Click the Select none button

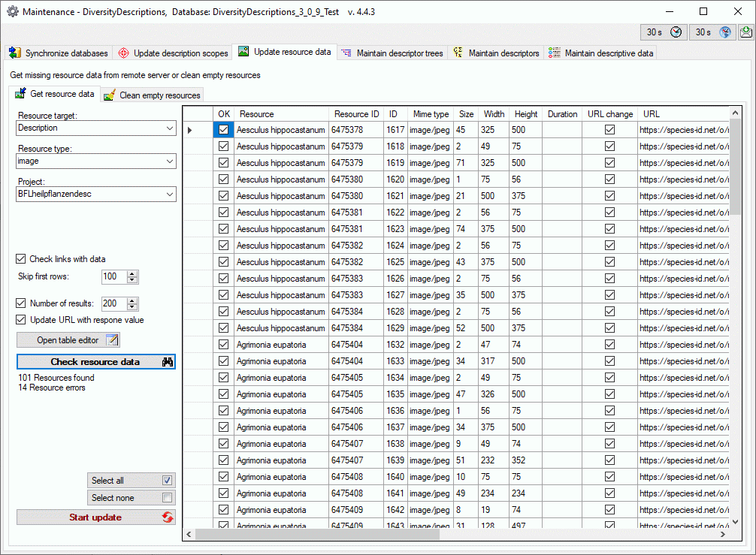coord(132,498)
